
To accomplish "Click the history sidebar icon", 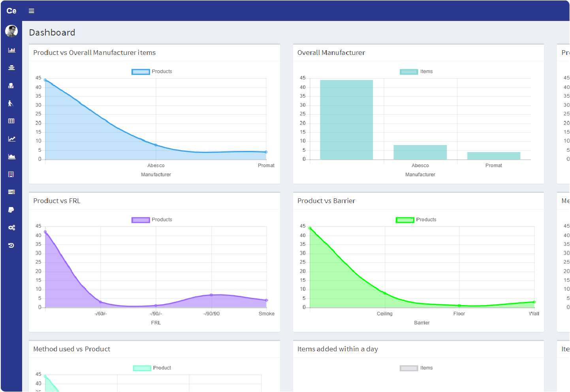I will coord(11,245).
